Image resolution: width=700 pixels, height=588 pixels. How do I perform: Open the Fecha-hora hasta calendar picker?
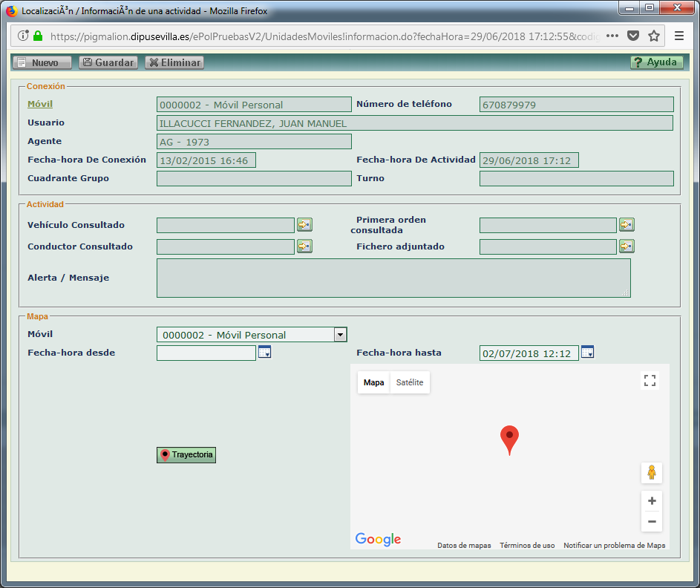[588, 352]
